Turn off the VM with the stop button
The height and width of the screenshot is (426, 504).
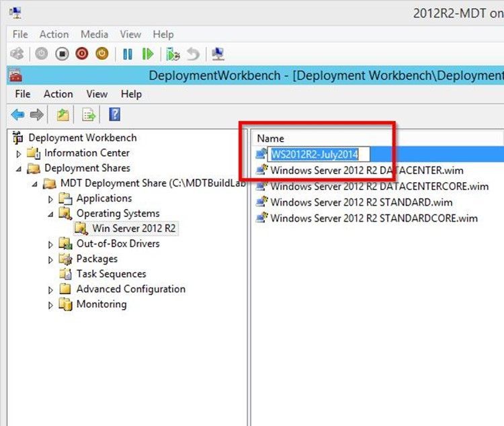[x=62, y=54]
